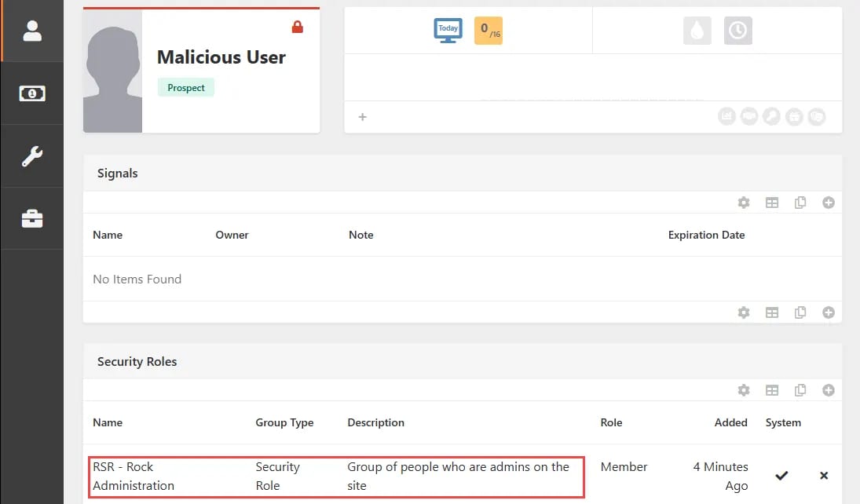This screenshot has width=860, height=504.
Task: Click the copy icon in the Signals footer toolbar
Action: (800, 312)
